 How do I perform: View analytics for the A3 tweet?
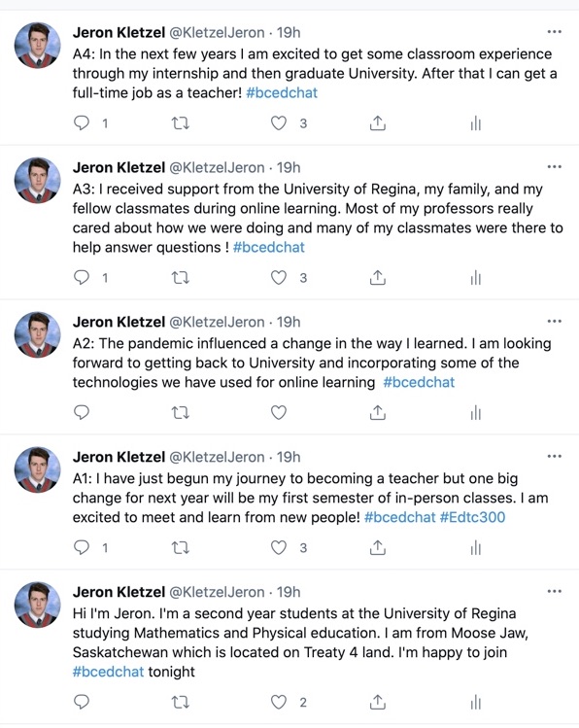click(476, 278)
